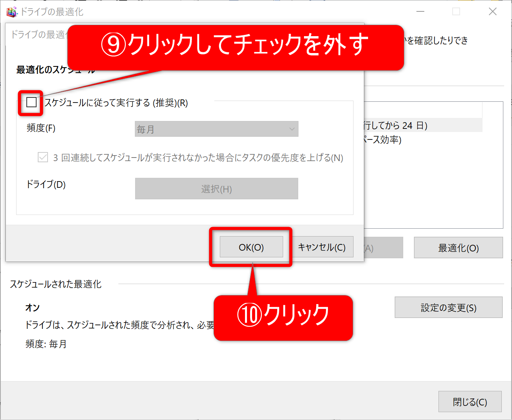The image size is (512, 420).
Task: Toggle the 3 回連続 task priority checkbox
Action: 43,158
